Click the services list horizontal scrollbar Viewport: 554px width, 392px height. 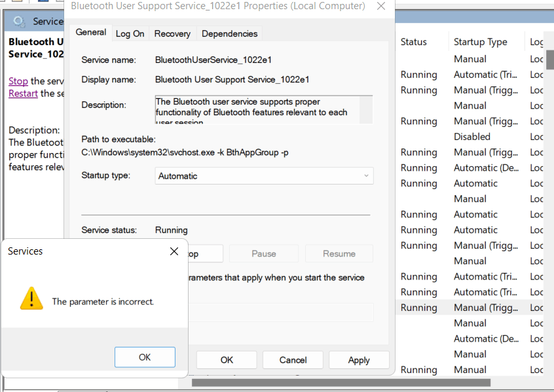tap(341, 383)
